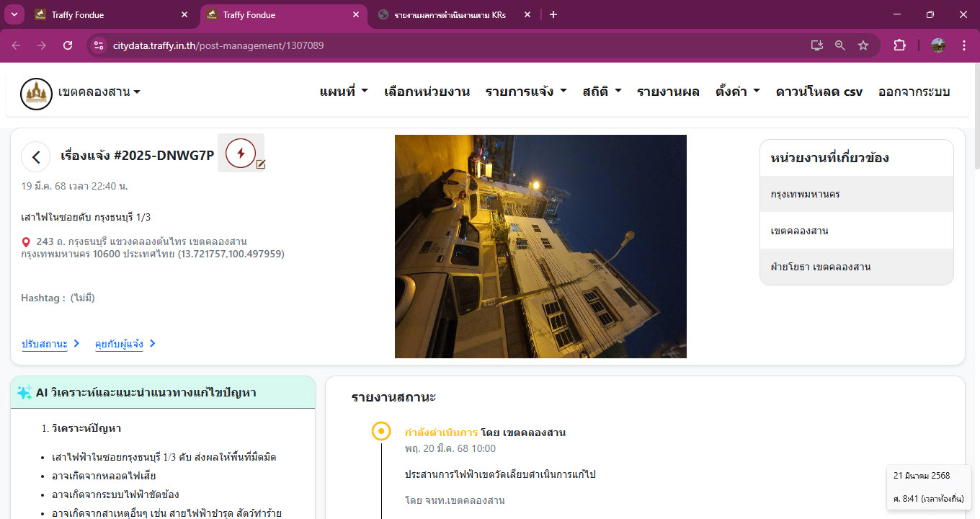
Task: Click the 1. วิเคราะห์ปัญหา item
Action: click(81, 428)
